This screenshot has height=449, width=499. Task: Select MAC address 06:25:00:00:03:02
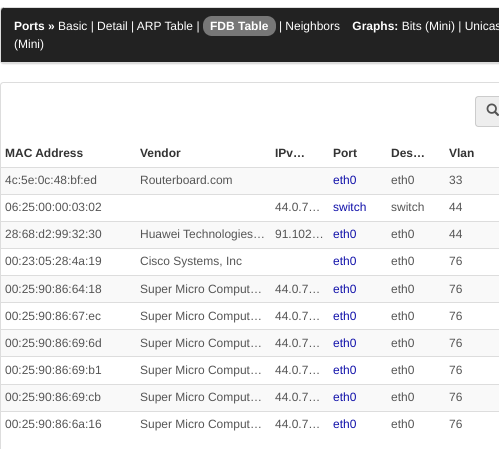(x=53, y=207)
